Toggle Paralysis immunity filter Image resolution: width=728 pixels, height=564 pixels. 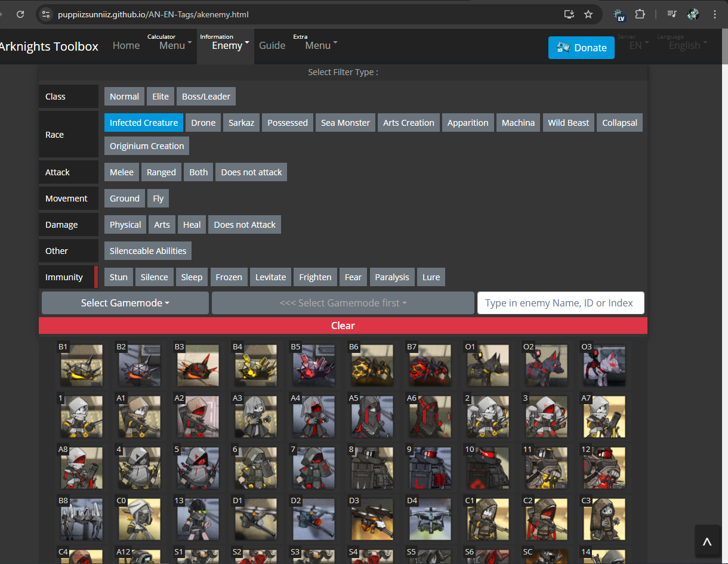pos(392,277)
